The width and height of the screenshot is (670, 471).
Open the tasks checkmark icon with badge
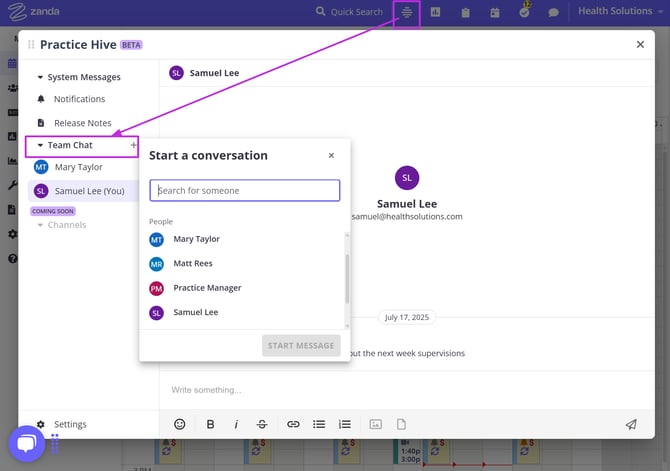click(524, 12)
